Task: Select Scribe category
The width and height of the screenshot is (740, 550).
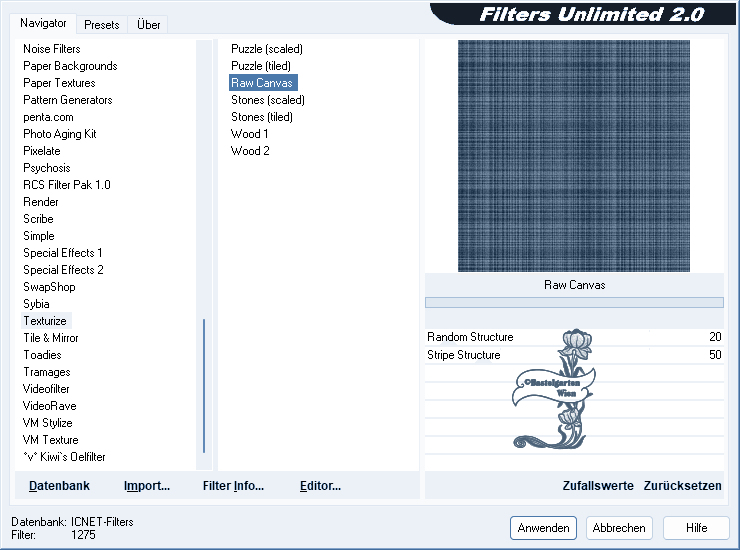Action: pos(38,219)
